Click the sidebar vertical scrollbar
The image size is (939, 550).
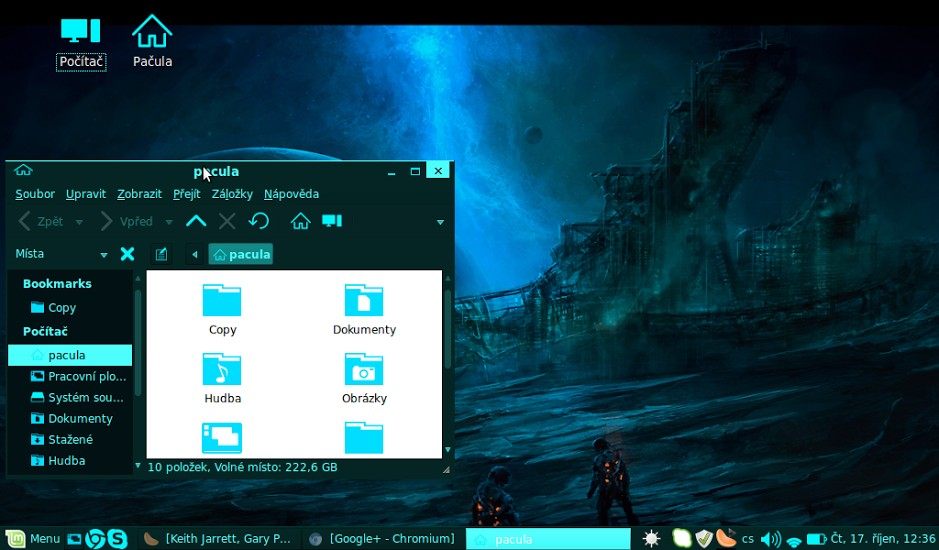tap(138, 343)
